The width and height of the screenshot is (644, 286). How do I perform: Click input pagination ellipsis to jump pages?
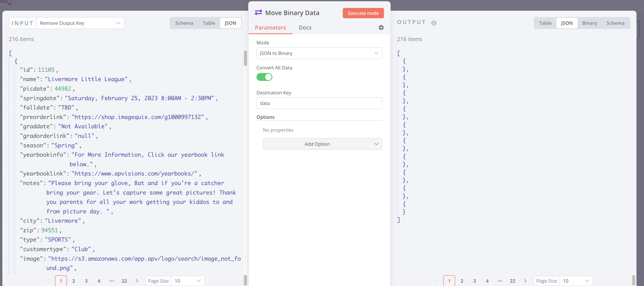click(x=111, y=281)
